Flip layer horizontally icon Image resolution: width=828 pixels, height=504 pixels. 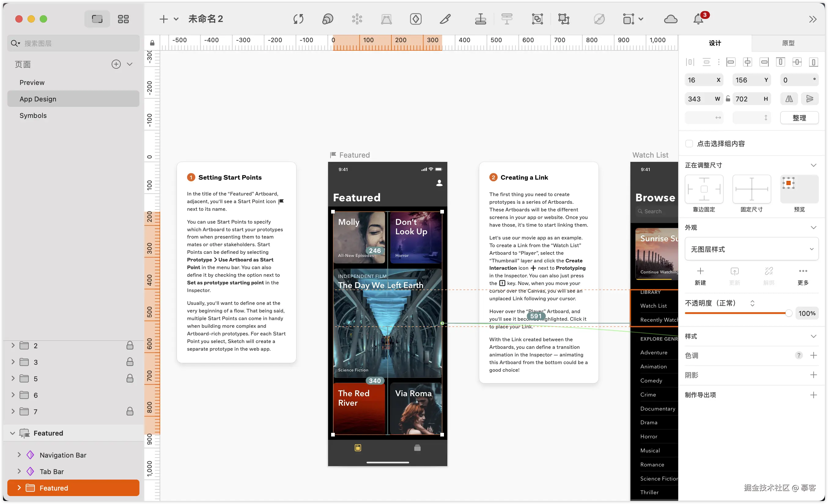coord(789,99)
